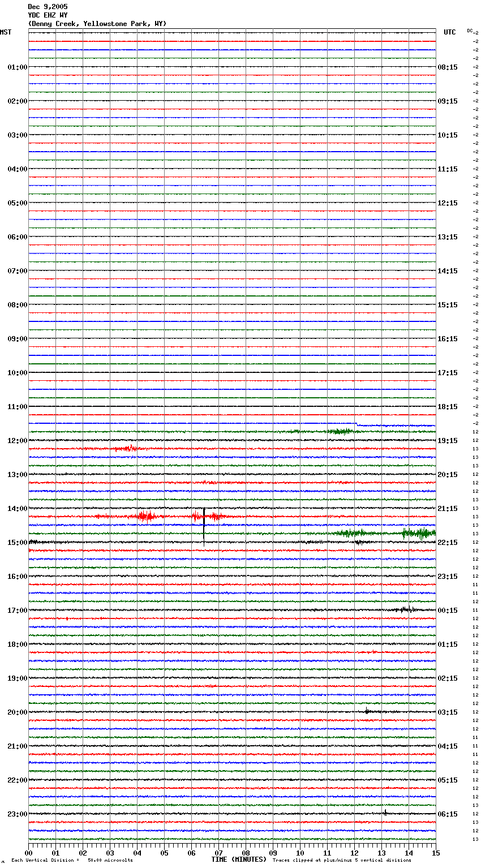The height and width of the screenshot is (868, 481).
Task: Select the '11:00' MST hour label
Action: tap(18, 407)
